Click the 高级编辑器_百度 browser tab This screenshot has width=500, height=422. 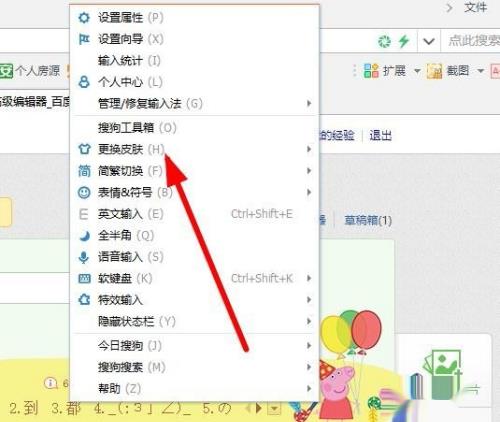coord(35,102)
